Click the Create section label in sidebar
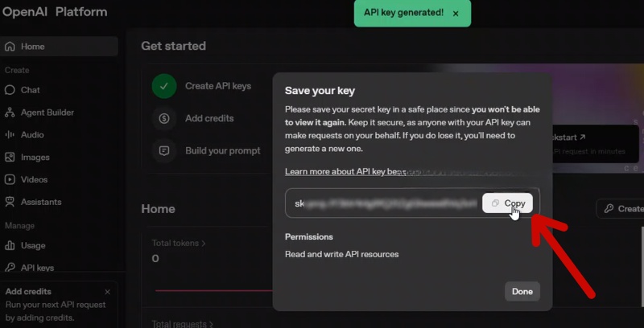Image resolution: width=644 pixels, height=328 pixels. pos(17,70)
